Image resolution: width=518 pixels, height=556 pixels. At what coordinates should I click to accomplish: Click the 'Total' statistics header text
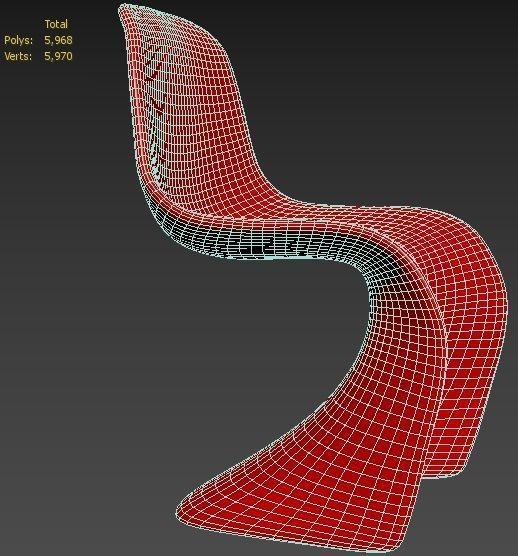[x=56, y=24]
